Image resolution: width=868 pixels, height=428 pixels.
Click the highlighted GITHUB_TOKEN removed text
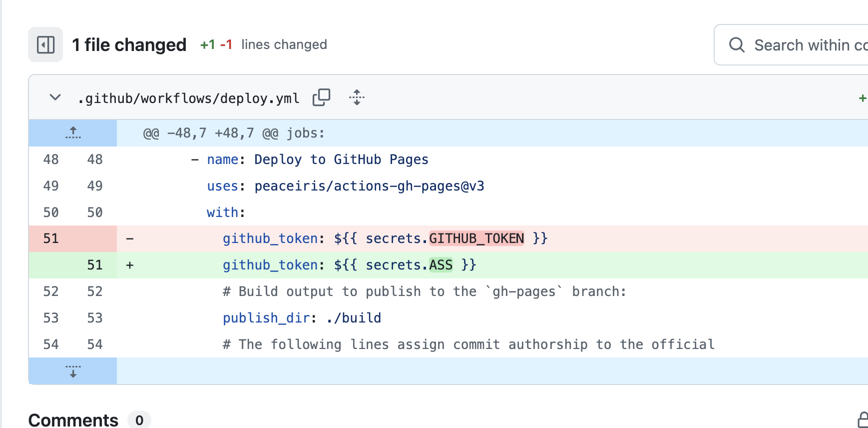click(x=476, y=238)
